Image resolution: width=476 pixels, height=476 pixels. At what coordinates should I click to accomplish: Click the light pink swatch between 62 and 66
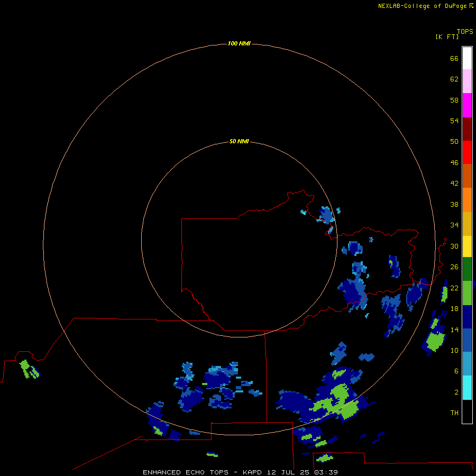tap(467, 81)
